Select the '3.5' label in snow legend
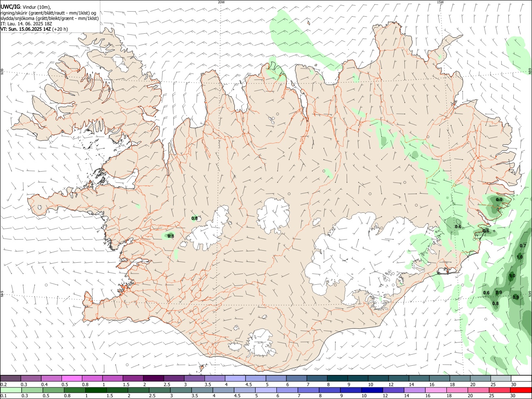The height and width of the screenshot is (399, 532). [x=208, y=384]
